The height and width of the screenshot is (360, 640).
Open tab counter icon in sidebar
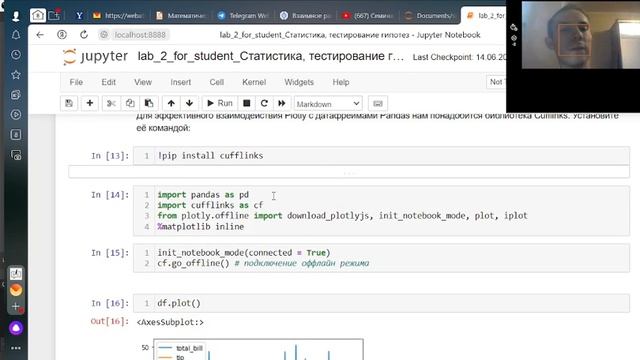coord(16,135)
